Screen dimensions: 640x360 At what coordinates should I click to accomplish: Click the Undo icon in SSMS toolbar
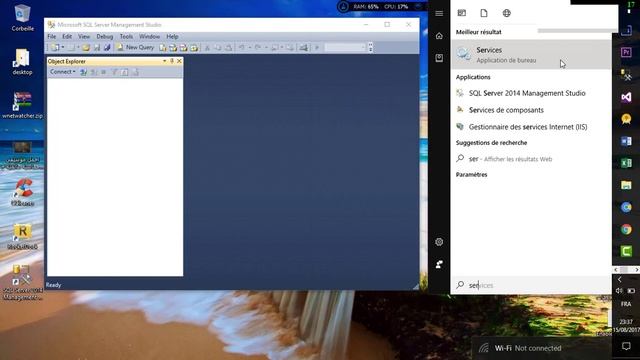coord(242,48)
